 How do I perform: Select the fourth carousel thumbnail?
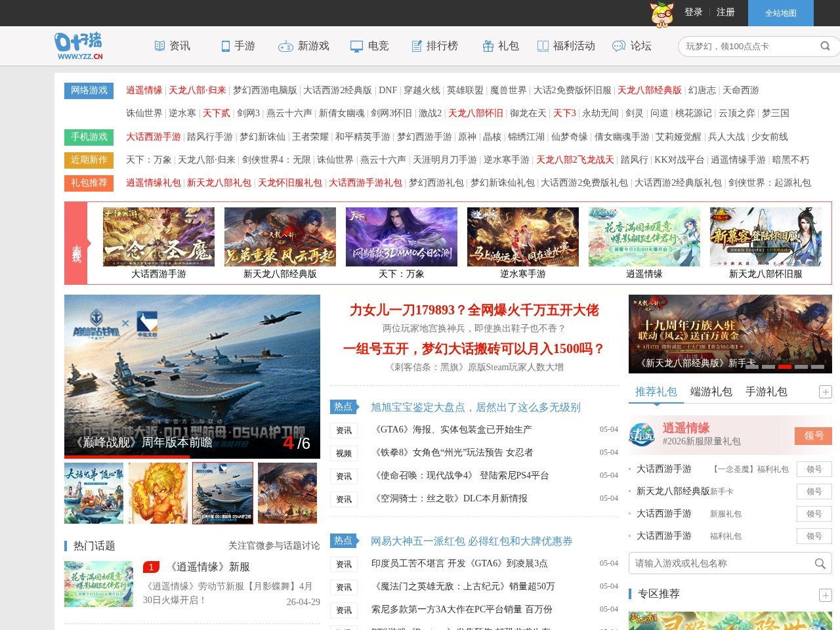(287, 493)
